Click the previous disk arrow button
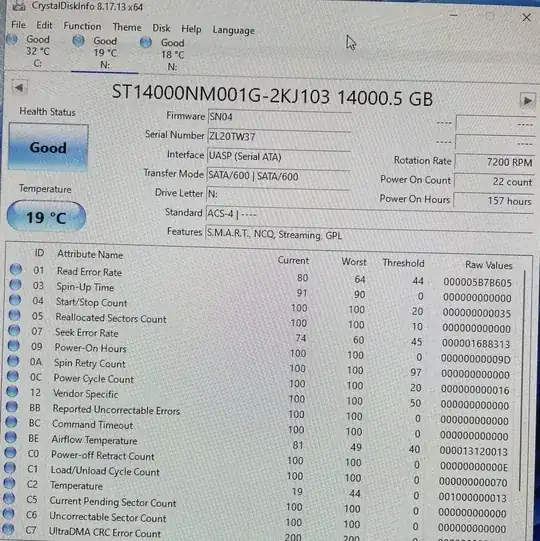This screenshot has width=540, height=541. click(19, 88)
